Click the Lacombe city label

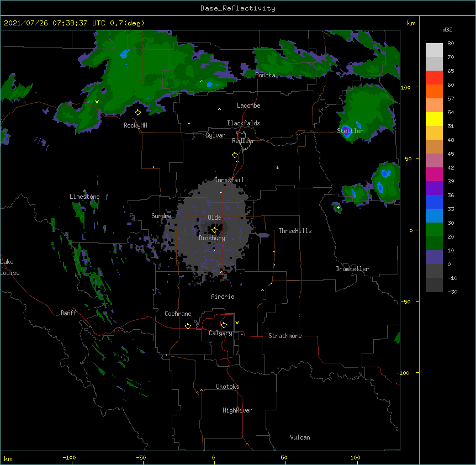[248, 105]
